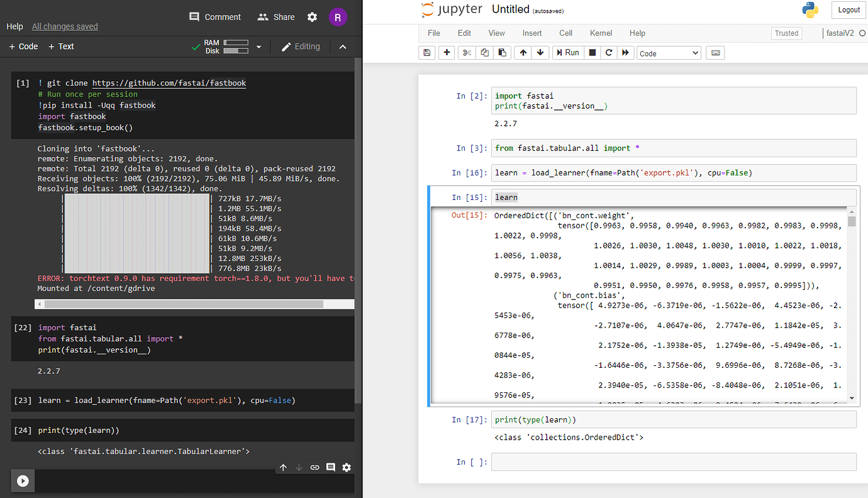Click the purple R account avatar
Viewport: 868px width, 498px height.
tap(338, 17)
